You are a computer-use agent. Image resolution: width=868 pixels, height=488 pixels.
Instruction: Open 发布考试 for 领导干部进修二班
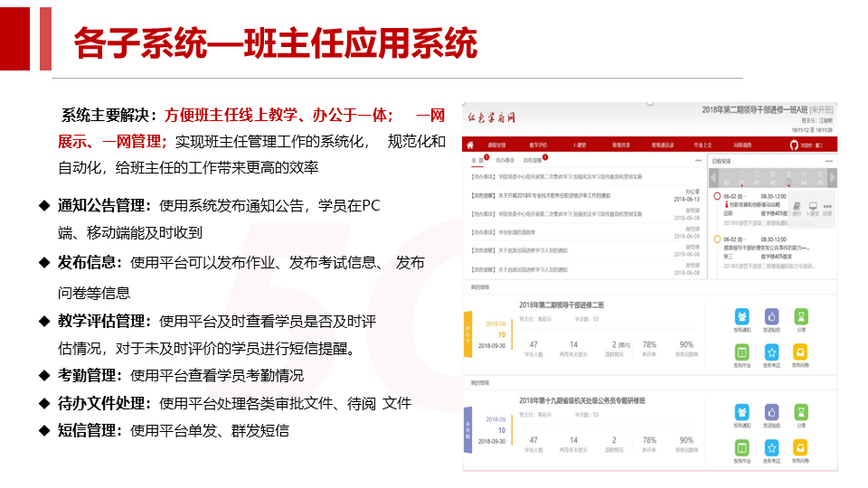point(771,352)
